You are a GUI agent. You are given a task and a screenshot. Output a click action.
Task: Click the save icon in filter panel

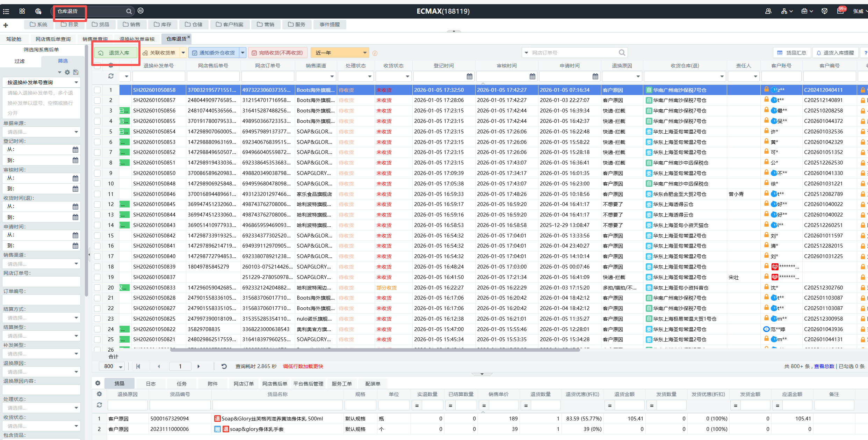tap(76, 72)
